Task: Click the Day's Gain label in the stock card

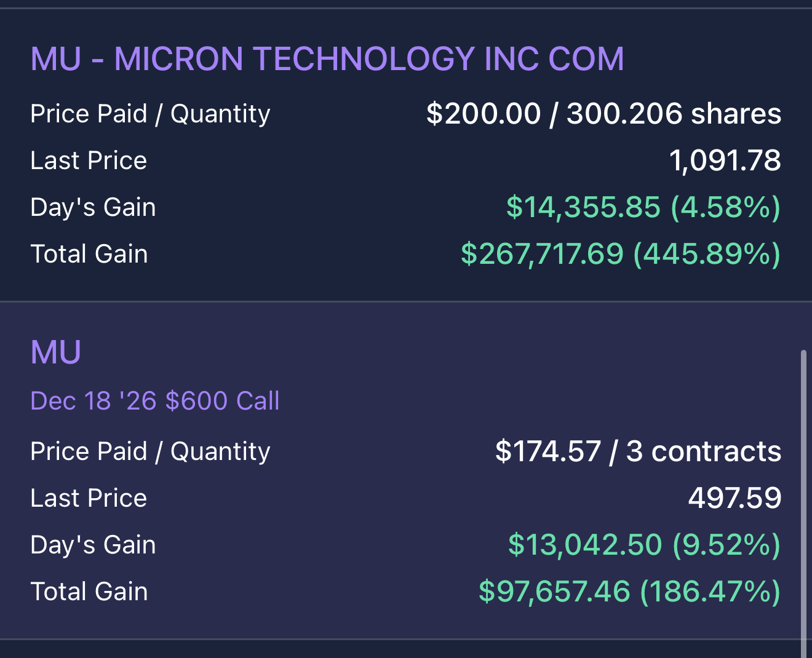Action: click(94, 208)
